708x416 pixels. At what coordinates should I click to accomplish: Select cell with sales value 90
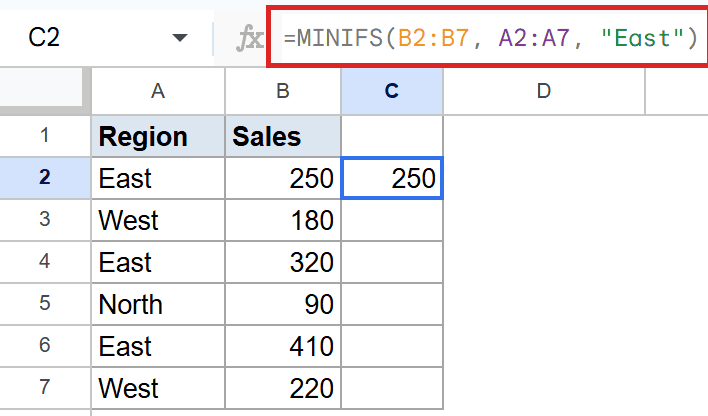(283, 304)
